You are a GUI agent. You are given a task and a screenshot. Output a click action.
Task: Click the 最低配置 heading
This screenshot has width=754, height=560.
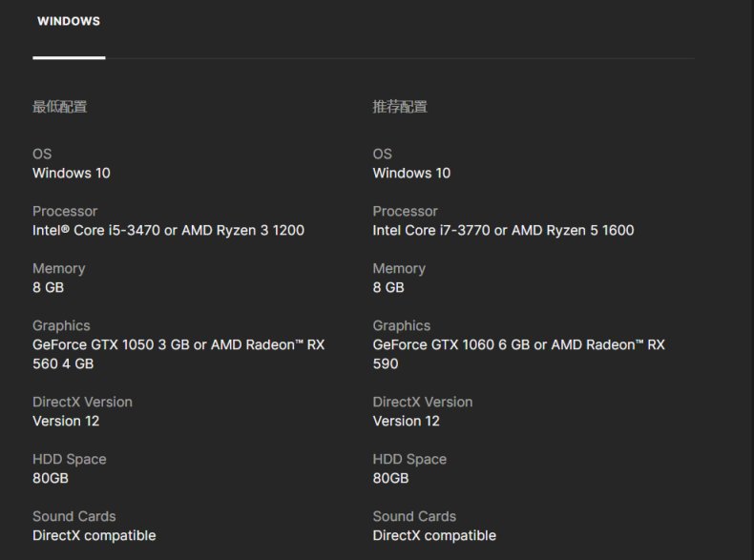pos(60,107)
